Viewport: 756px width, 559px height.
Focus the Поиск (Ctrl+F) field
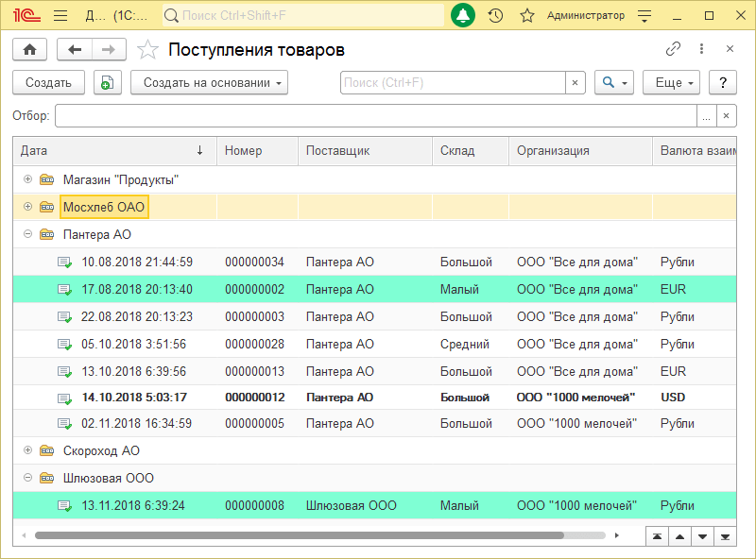[x=453, y=83]
